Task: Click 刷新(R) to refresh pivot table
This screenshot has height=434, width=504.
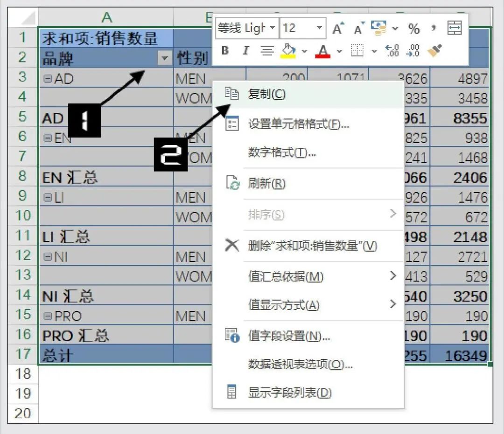Action: pos(308,183)
